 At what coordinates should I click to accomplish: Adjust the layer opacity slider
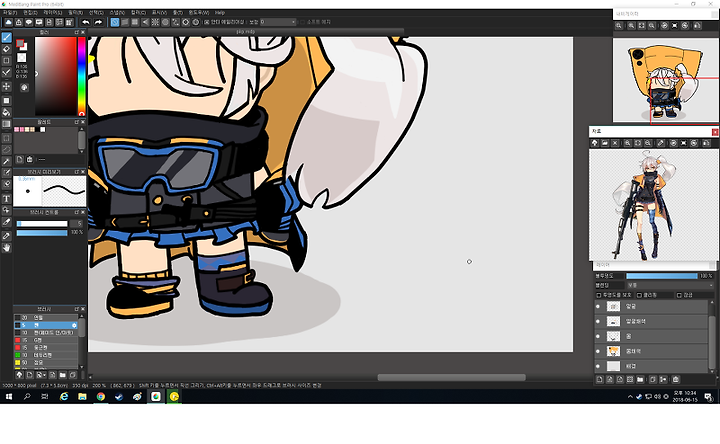point(662,276)
